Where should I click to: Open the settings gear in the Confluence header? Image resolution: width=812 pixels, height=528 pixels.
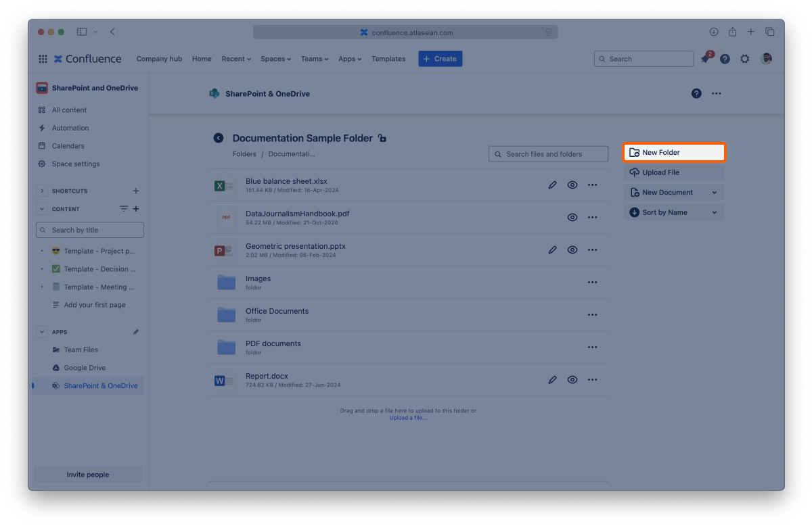pyautogui.click(x=744, y=59)
